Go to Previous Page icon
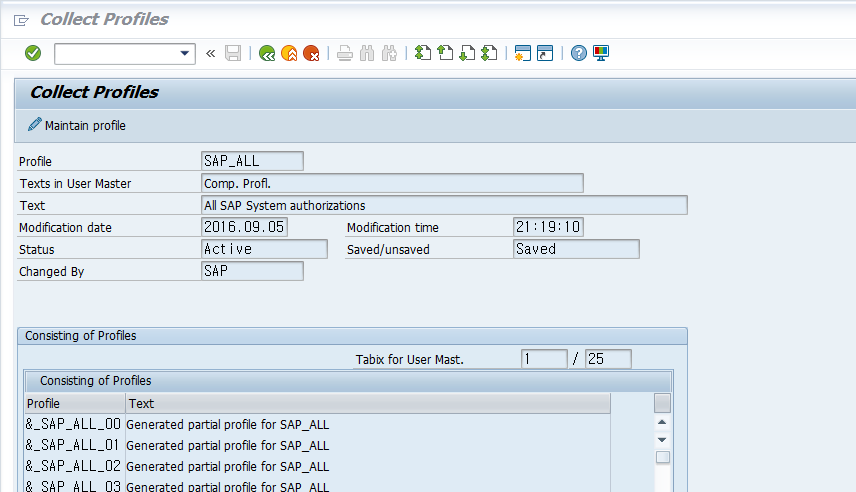The height and width of the screenshot is (492, 856). point(445,53)
